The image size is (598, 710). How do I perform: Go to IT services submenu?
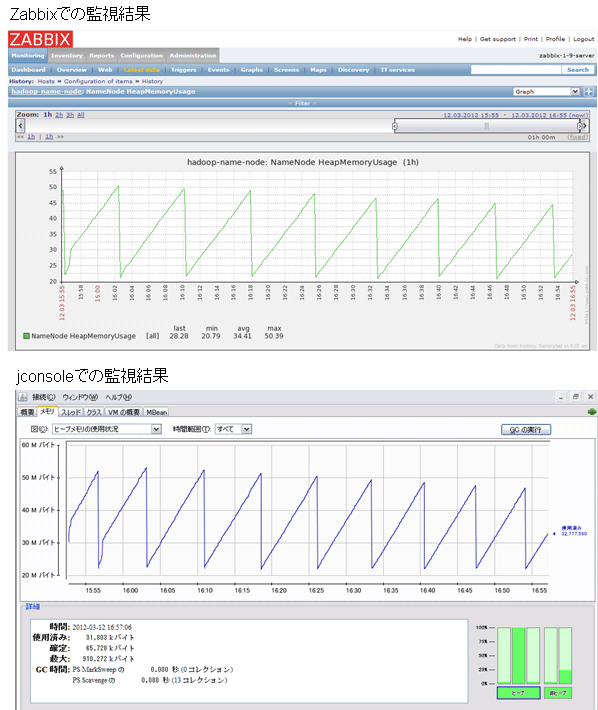397,70
